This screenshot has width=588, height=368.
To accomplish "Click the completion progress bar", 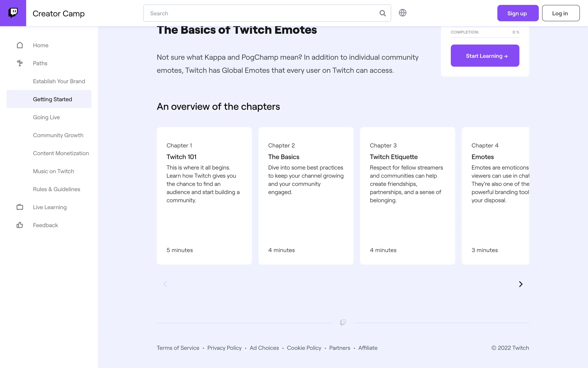I will pyautogui.click(x=485, y=37).
